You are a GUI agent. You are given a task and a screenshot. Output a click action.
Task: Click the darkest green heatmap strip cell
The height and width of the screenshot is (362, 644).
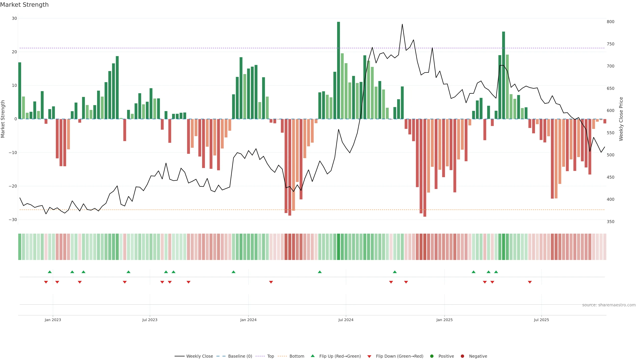(338, 247)
